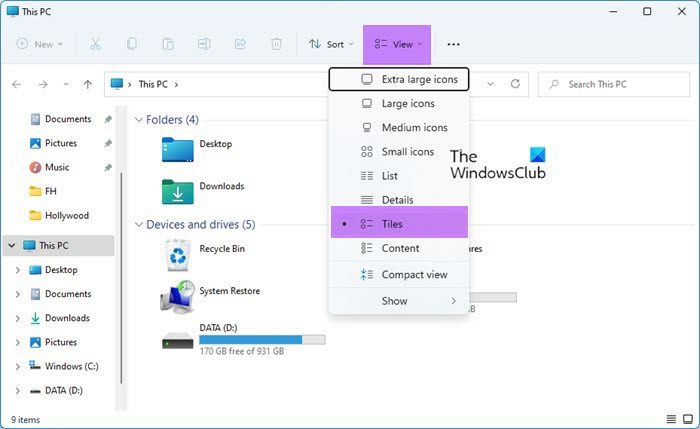Image resolution: width=700 pixels, height=429 pixels.
Task: Expand Windows (C:) node in sidebar
Action: [x=17, y=367]
